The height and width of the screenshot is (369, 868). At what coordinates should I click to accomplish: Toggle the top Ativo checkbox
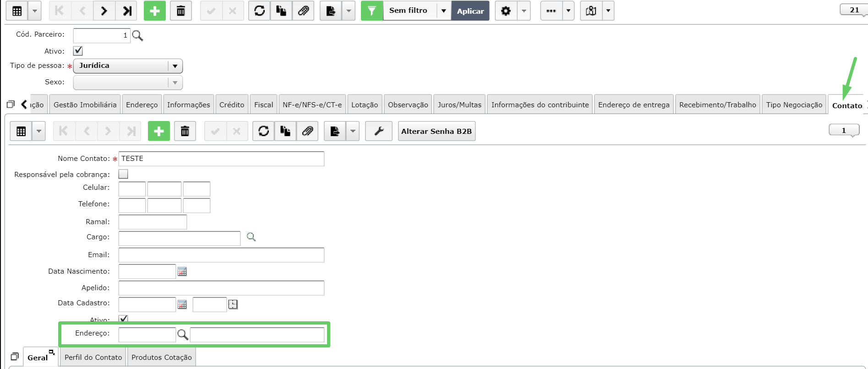[78, 51]
